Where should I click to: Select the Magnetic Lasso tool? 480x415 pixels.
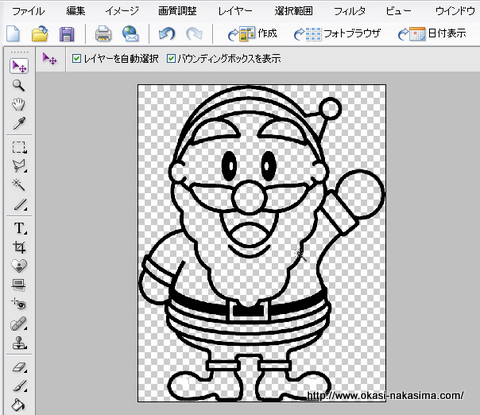pos(19,166)
